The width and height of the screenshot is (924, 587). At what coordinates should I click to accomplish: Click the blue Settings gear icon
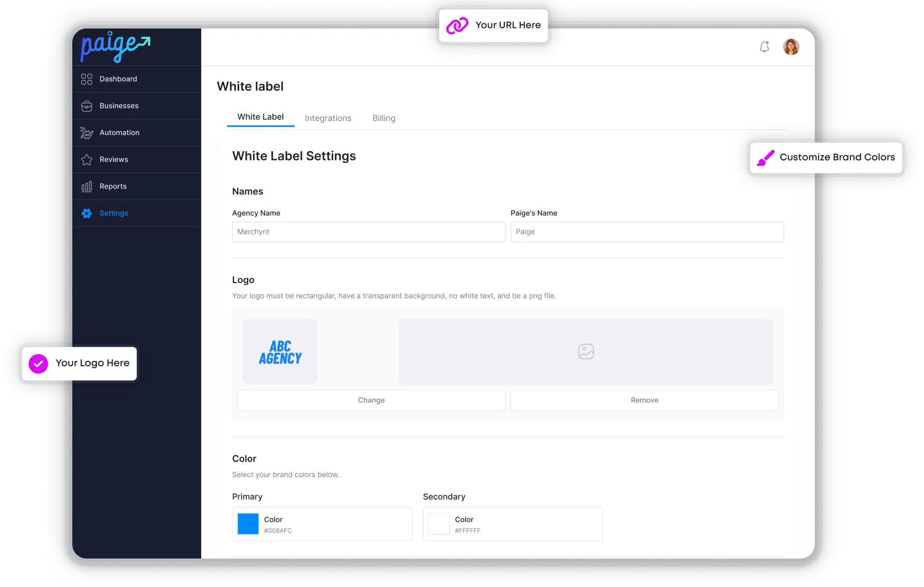pyautogui.click(x=86, y=213)
